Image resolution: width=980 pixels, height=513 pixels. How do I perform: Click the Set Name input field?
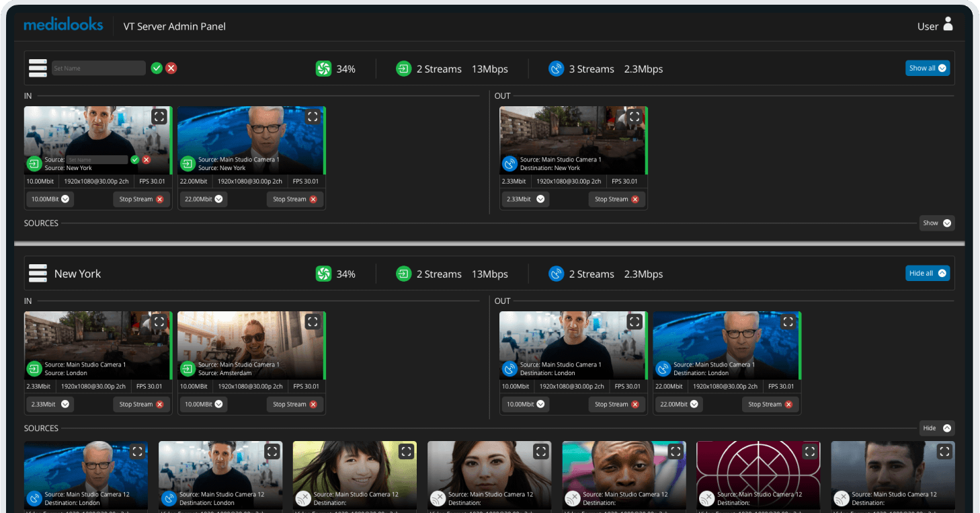pos(98,68)
